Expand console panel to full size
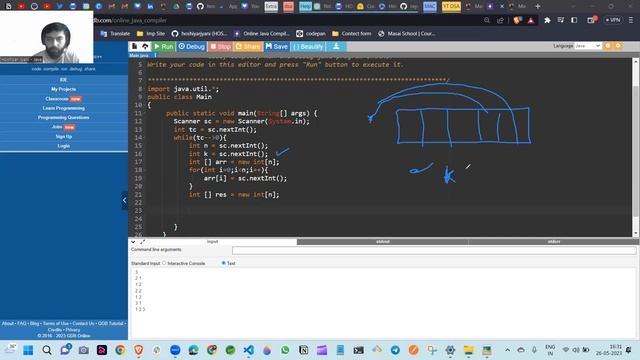 pyautogui.click(x=142, y=242)
